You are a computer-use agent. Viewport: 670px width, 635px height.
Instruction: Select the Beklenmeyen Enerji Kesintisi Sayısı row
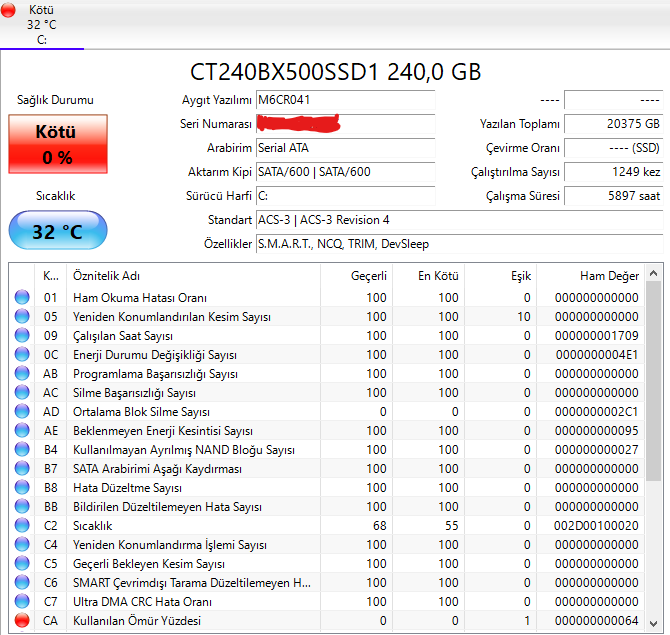point(327,431)
